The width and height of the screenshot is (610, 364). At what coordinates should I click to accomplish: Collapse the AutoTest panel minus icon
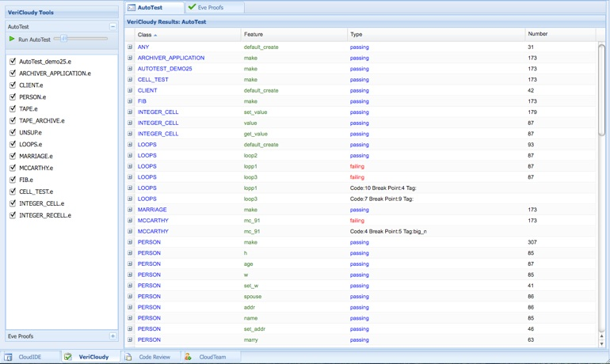coord(112,26)
